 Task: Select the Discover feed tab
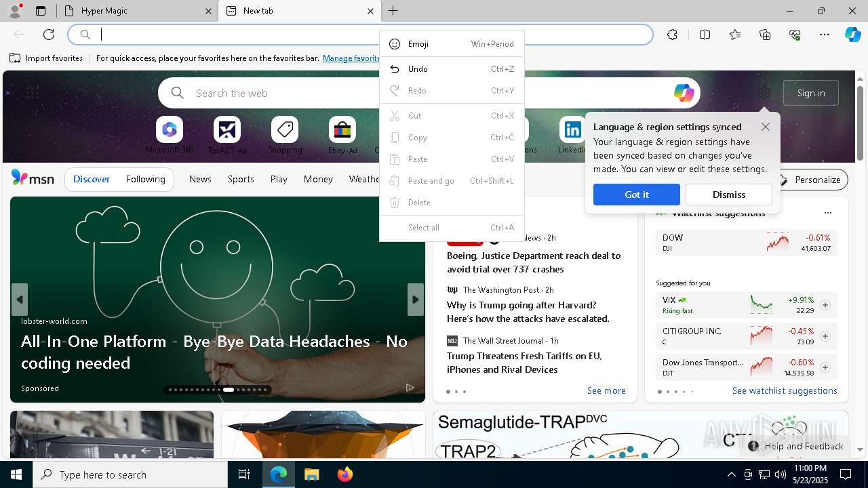click(x=92, y=179)
